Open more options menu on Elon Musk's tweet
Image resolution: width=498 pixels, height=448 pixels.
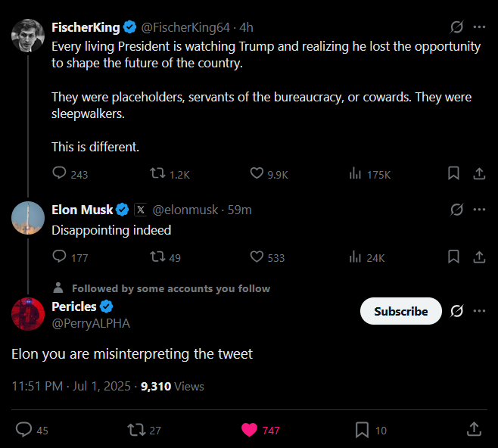[x=479, y=210]
